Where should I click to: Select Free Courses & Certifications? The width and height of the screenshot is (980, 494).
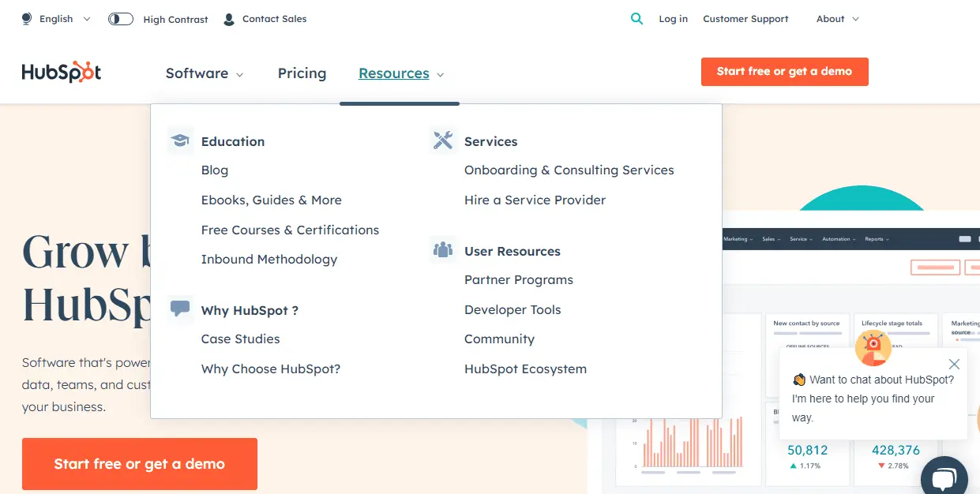coord(290,230)
